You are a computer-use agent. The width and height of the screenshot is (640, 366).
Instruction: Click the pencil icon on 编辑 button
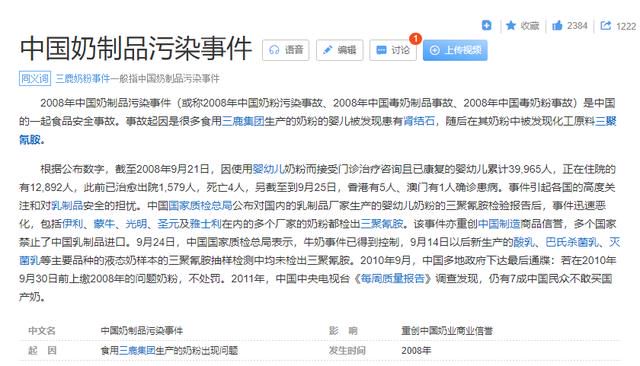327,50
